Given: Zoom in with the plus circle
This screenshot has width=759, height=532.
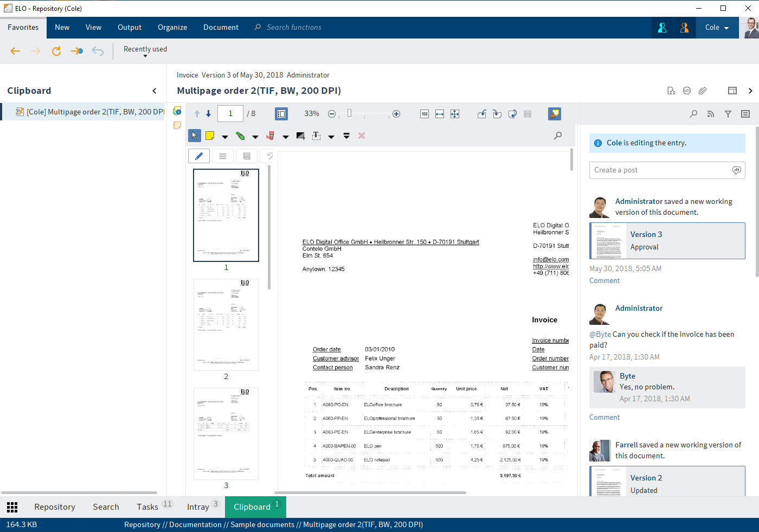Looking at the screenshot, I should (396, 114).
